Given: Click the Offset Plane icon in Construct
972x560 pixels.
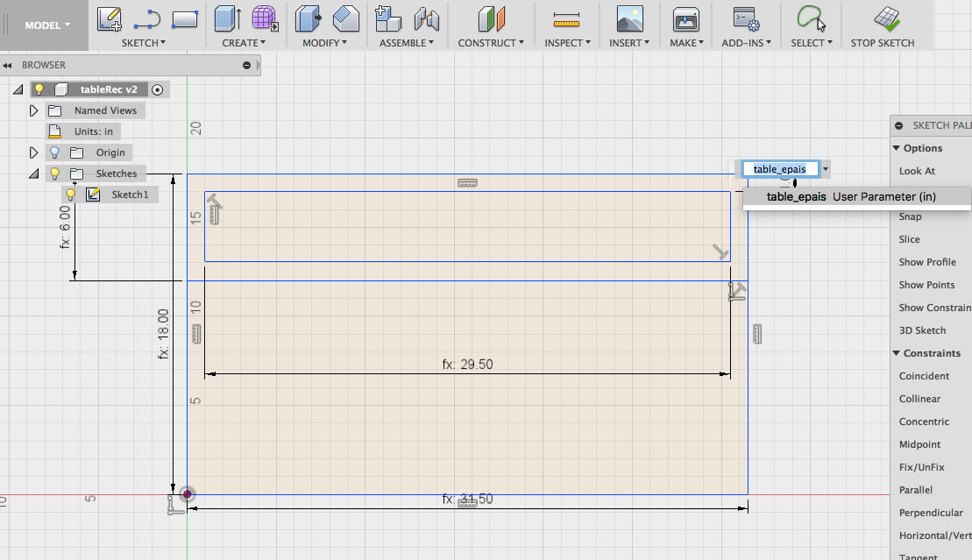Looking at the screenshot, I should click(492, 18).
